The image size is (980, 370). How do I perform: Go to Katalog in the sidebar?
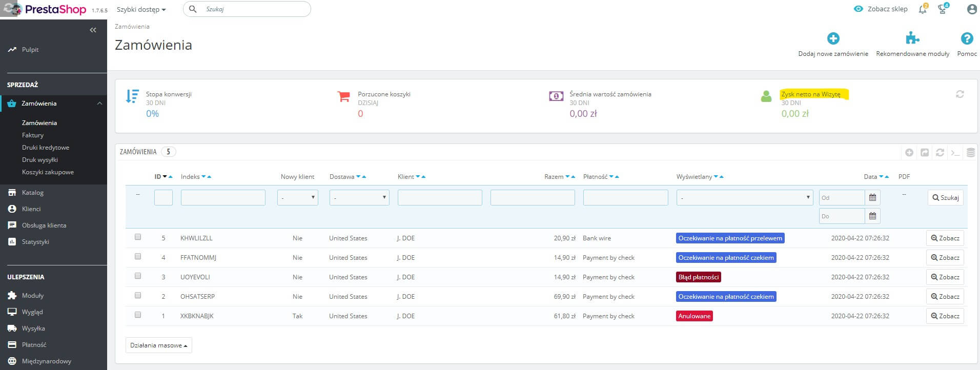click(32, 193)
